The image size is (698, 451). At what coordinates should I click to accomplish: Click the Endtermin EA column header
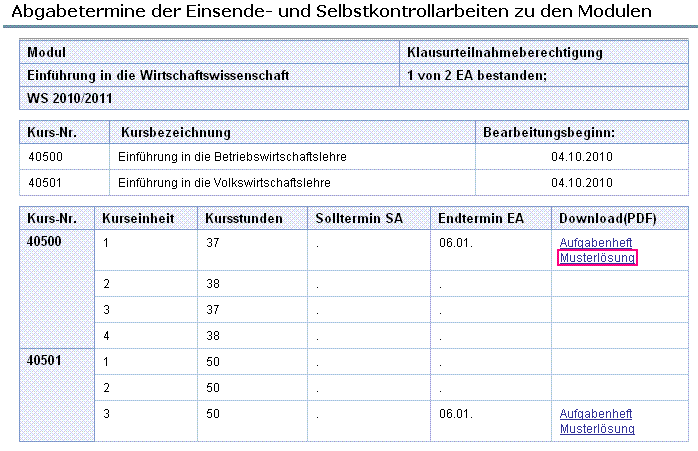click(x=491, y=218)
